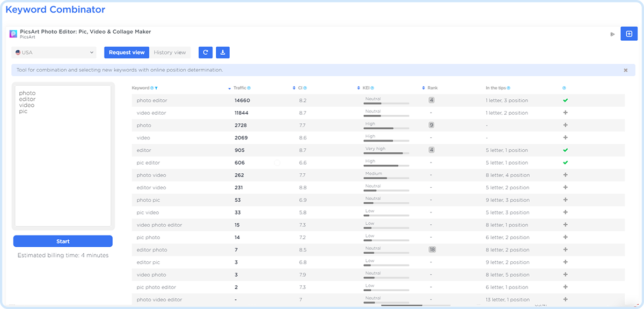Open the USA country dropdown
This screenshot has height=309, width=644.
tap(54, 53)
